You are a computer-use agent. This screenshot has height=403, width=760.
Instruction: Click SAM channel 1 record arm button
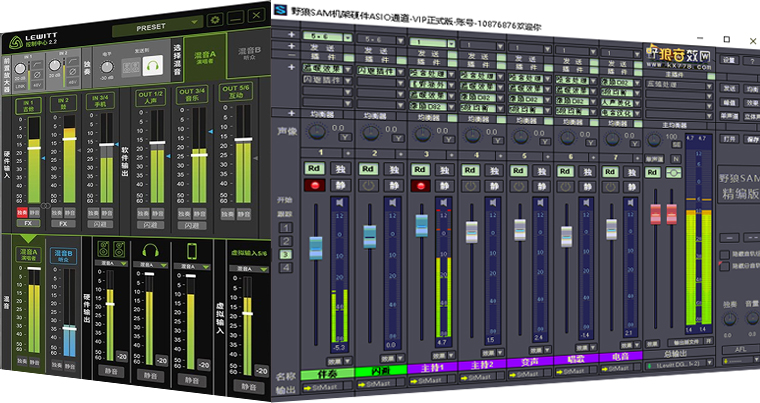(315, 185)
